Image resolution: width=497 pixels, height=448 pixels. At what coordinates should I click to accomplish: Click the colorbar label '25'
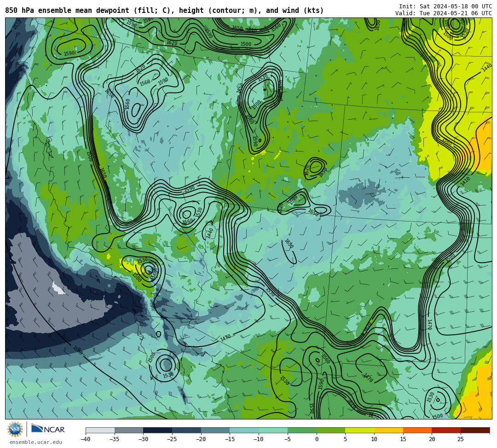click(x=461, y=439)
